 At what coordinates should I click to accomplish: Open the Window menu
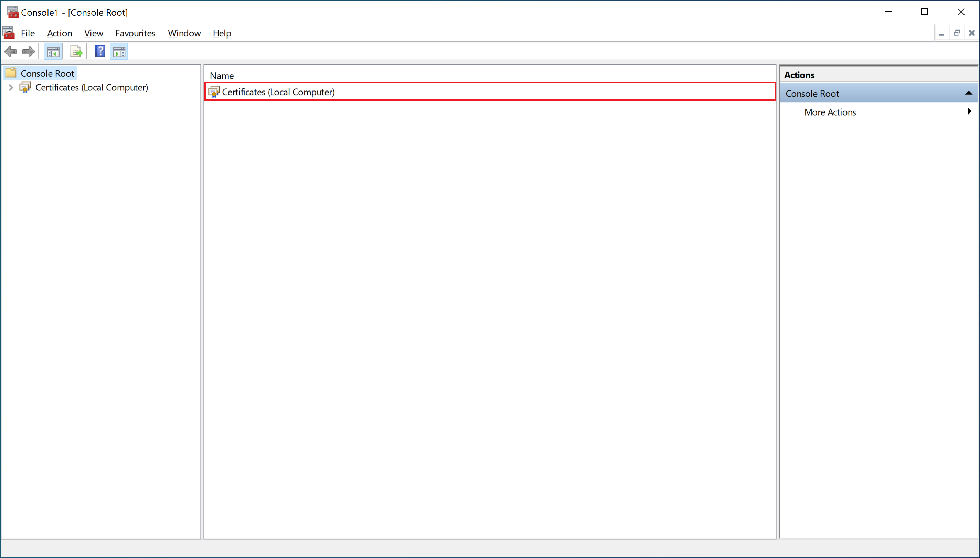tap(184, 33)
